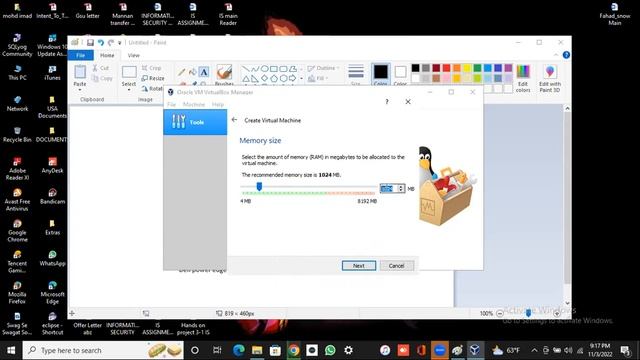This screenshot has width=640, height=360.
Task: Open VirtualBox Help menu
Action: [218, 104]
